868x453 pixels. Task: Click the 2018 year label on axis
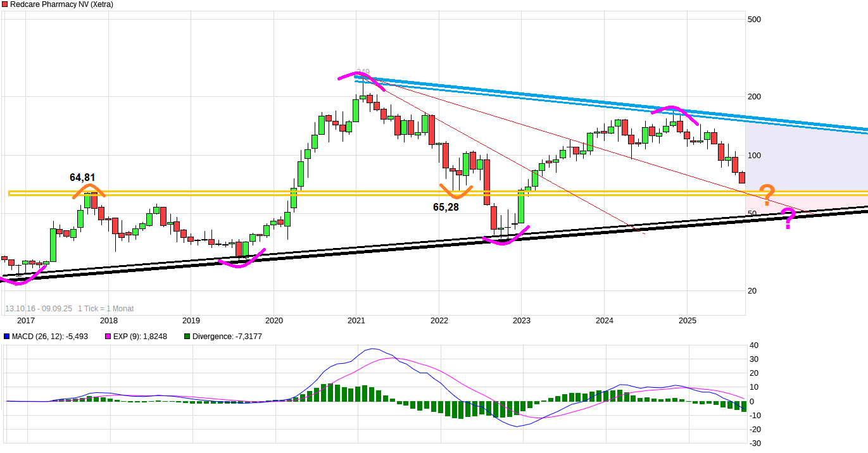coord(109,321)
